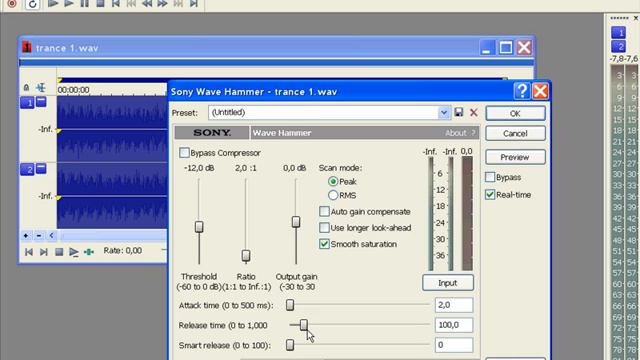This screenshot has width=640, height=360.
Task: Enable Use longer look-ahead
Action: tap(324, 227)
